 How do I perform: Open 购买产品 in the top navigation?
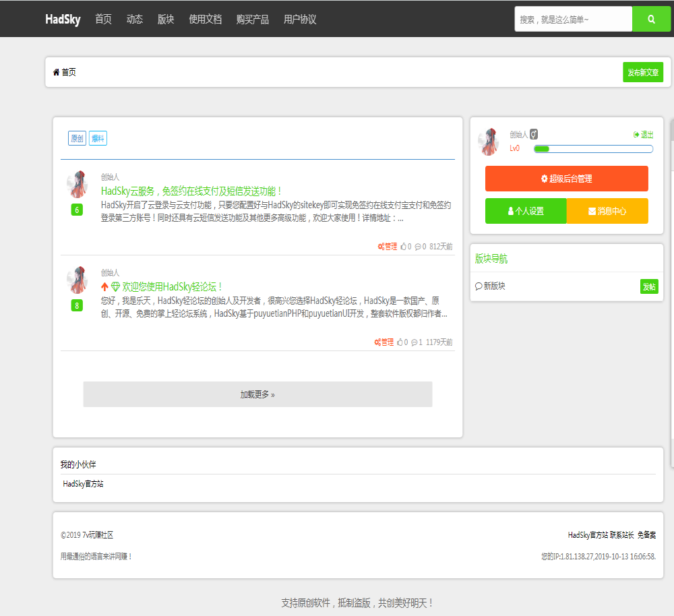253,20
